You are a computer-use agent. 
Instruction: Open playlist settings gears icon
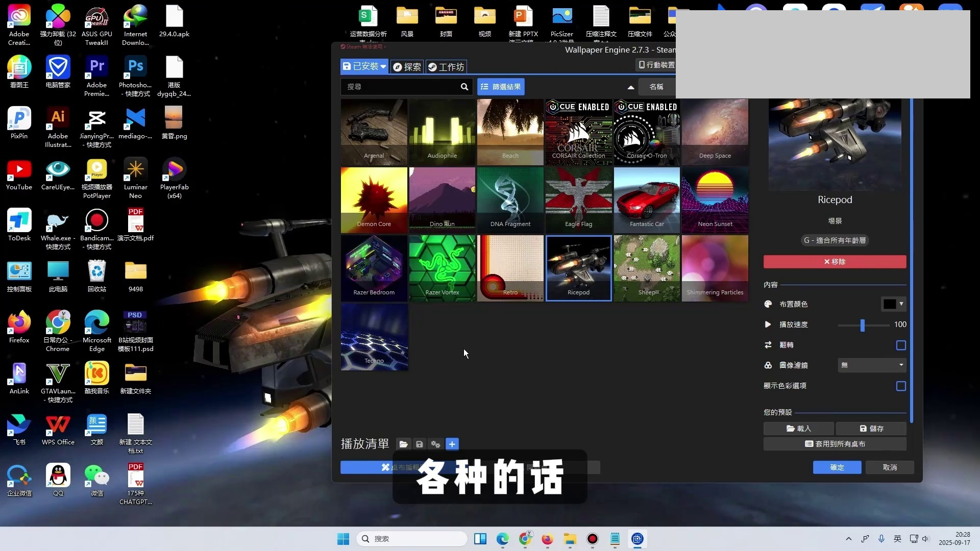point(435,444)
